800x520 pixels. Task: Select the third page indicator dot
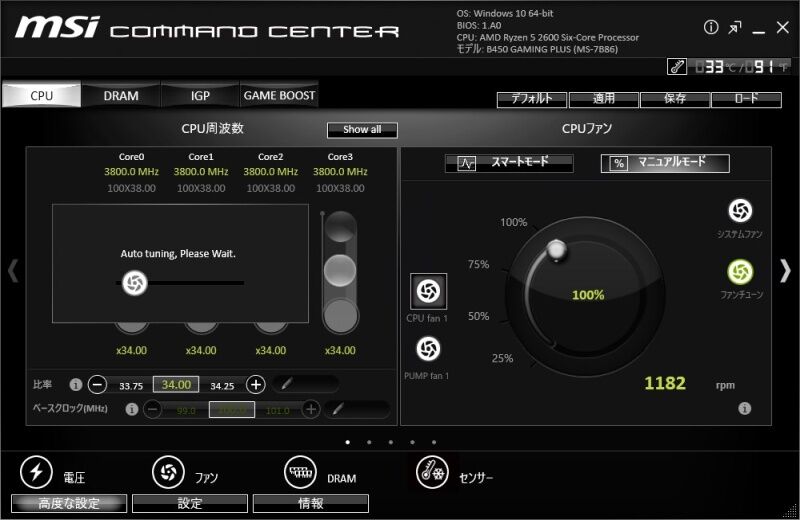[x=391, y=442]
